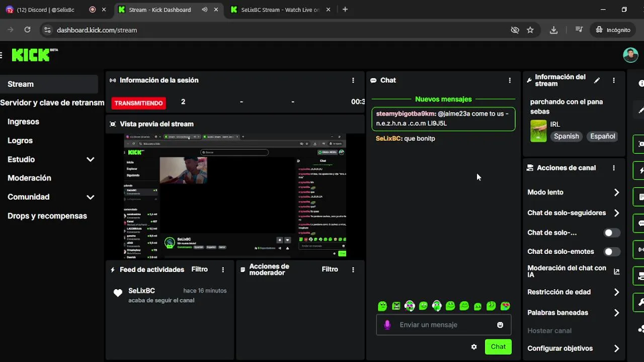The image size is (644, 362).
Task: Open the Incógnito profile indicator
Action: point(613,30)
